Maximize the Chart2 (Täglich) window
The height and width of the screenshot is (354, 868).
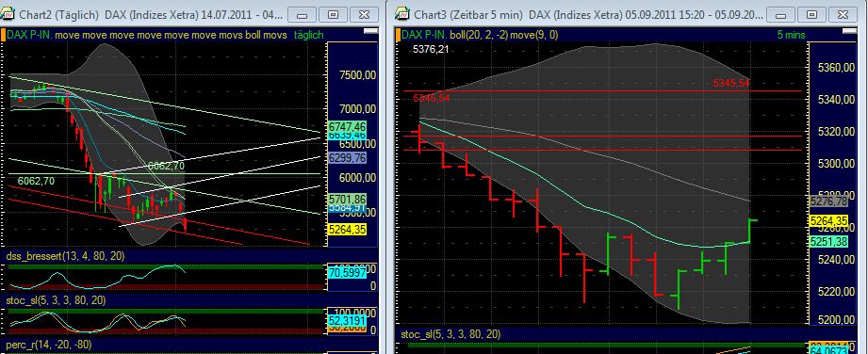click(x=334, y=14)
